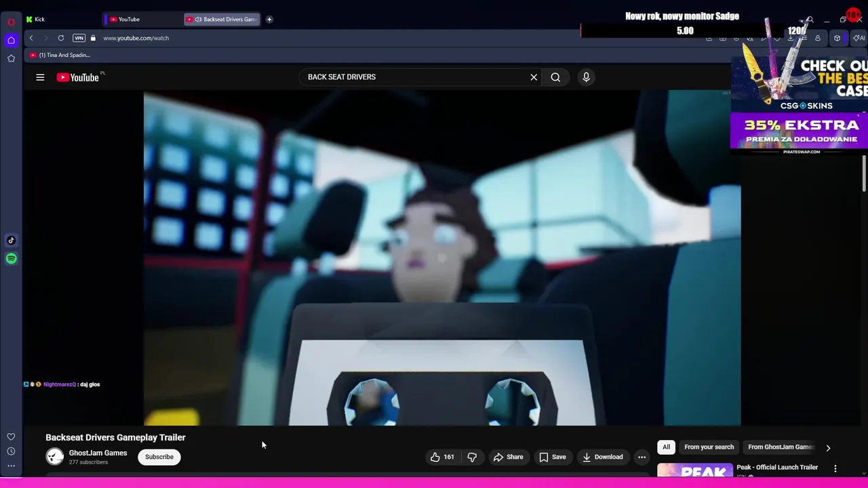This screenshot has width=868, height=488.
Task: Run the search with the magnifier button
Action: [x=555, y=77]
